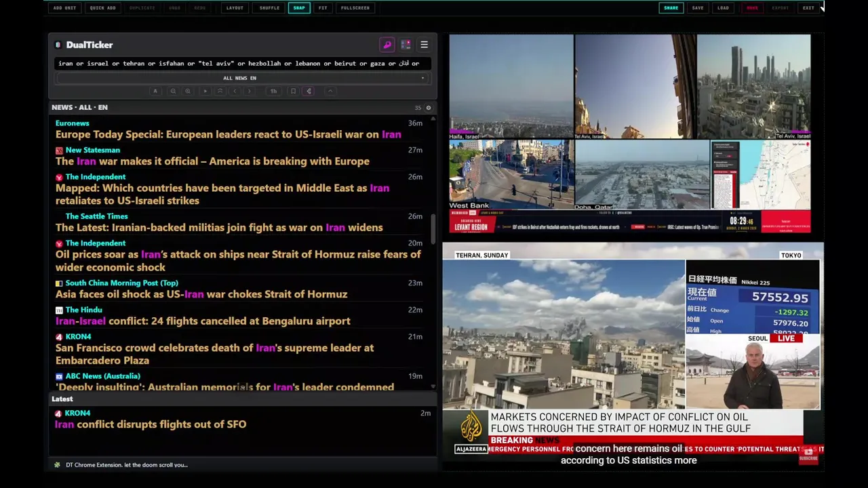This screenshot has height=488, width=868.
Task: Click QUICK ADD in top toolbar
Action: pos(103,8)
